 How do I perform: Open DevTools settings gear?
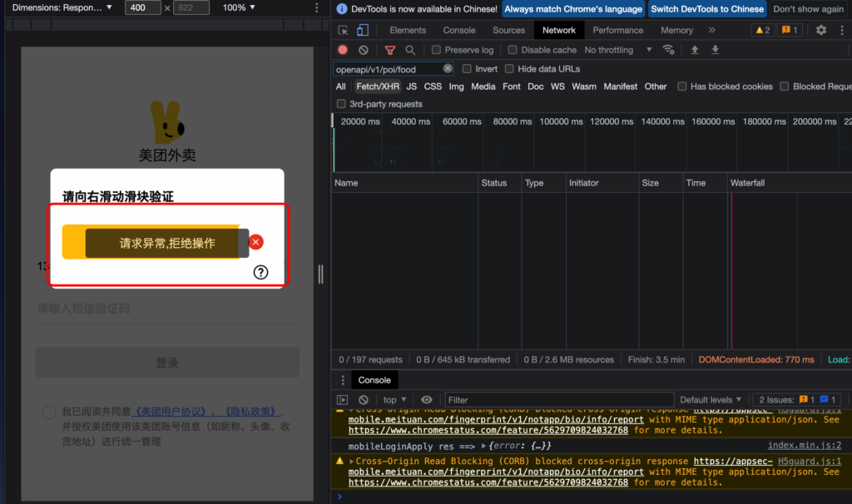click(x=821, y=30)
